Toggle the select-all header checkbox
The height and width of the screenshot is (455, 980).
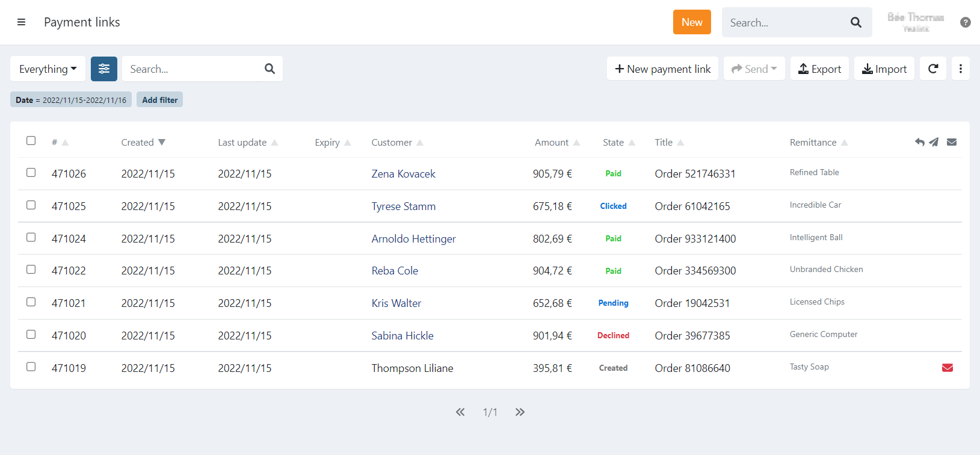(x=31, y=141)
